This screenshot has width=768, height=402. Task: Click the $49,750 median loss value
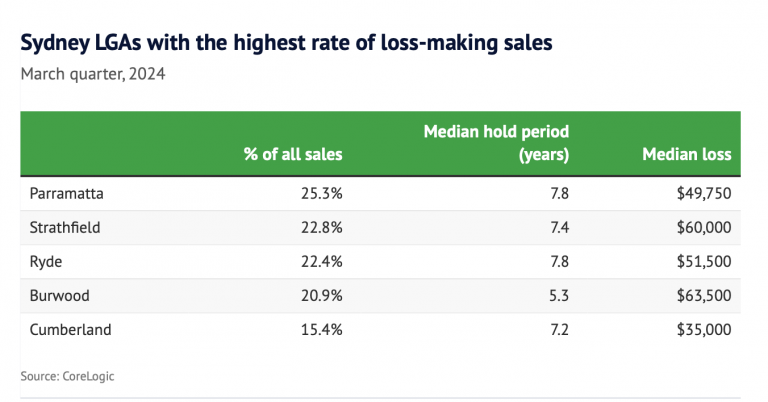click(x=702, y=193)
